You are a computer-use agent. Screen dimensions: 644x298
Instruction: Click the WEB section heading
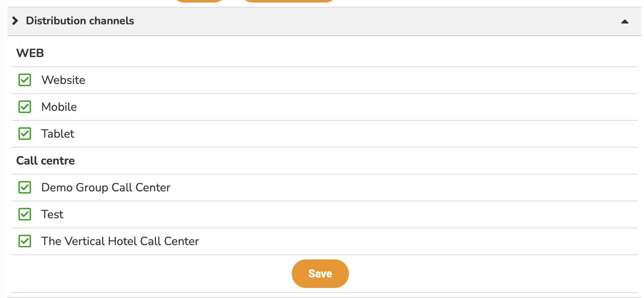point(30,53)
